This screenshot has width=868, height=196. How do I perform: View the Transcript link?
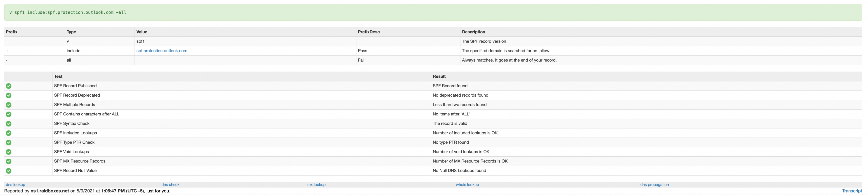point(852,191)
